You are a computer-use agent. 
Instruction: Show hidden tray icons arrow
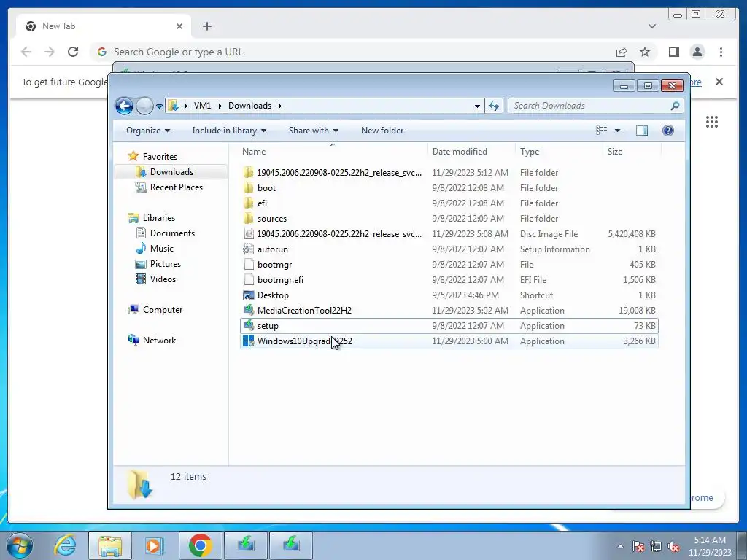click(x=620, y=546)
